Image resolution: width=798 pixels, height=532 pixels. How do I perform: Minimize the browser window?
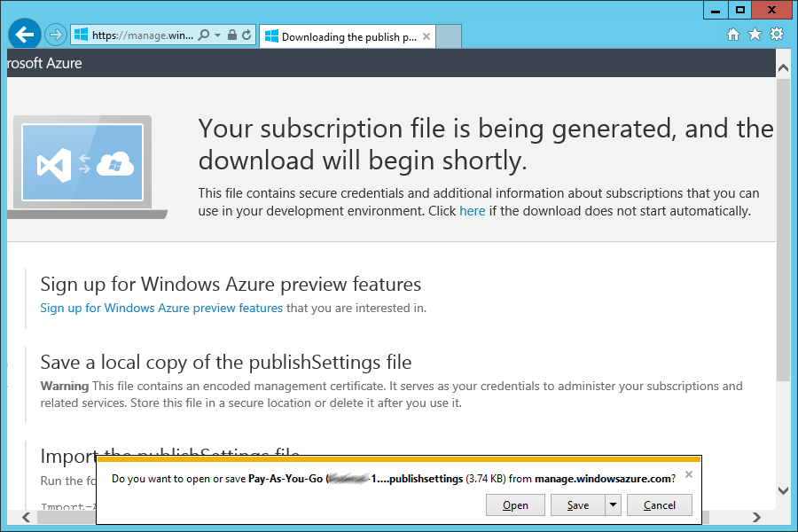pos(716,10)
